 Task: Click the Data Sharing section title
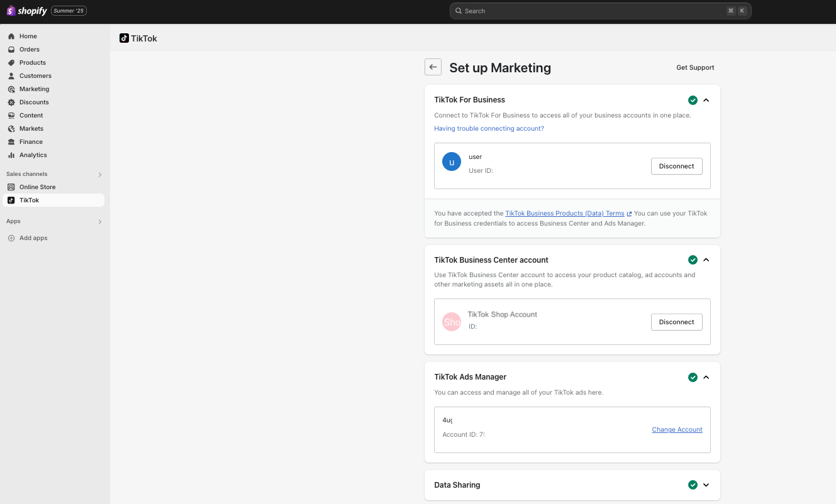457,485
